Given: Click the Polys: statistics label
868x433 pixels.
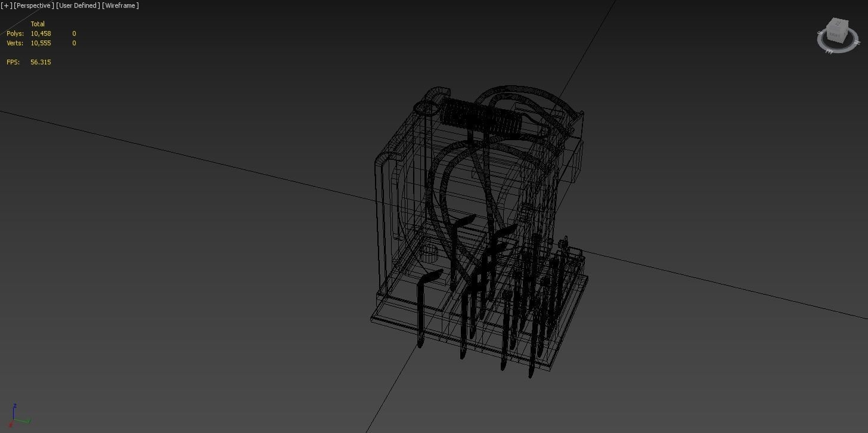Looking at the screenshot, I should point(15,33).
